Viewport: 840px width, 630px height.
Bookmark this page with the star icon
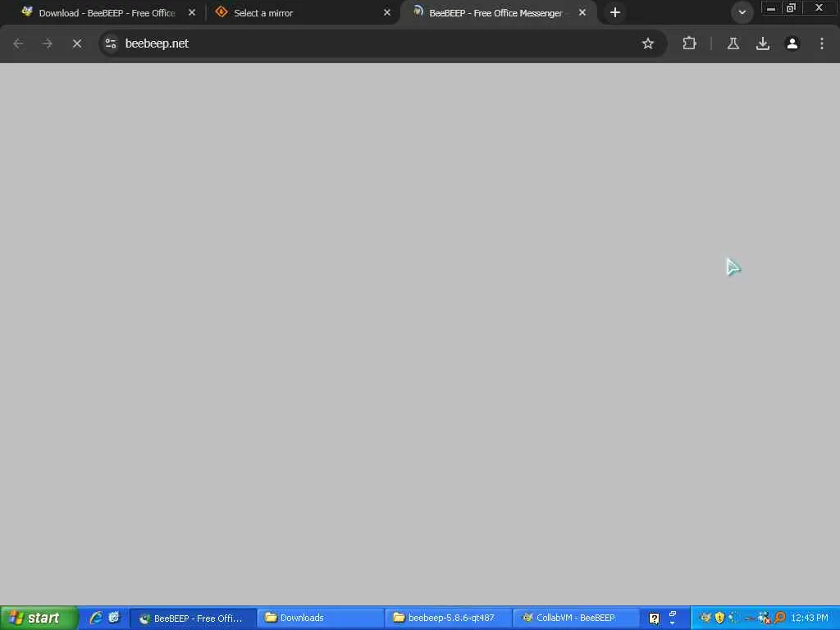[x=648, y=44]
